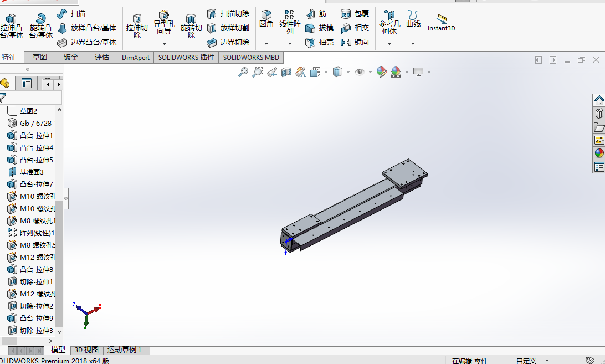Click the Draft (拔模) tool

[x=319, y=28]
